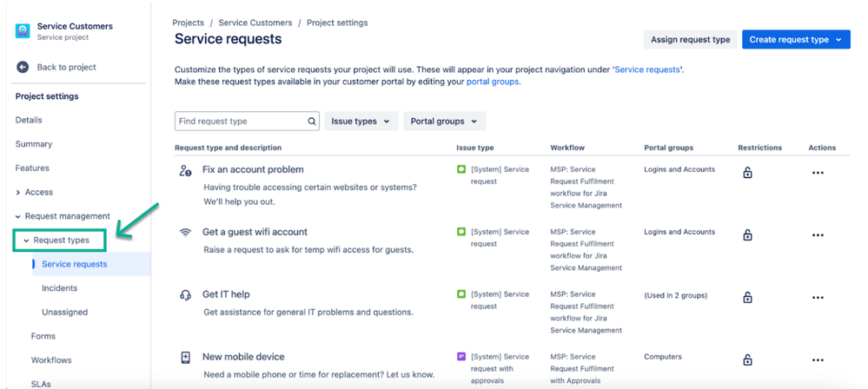Collapse the Request management section

[x=63, y=216]
